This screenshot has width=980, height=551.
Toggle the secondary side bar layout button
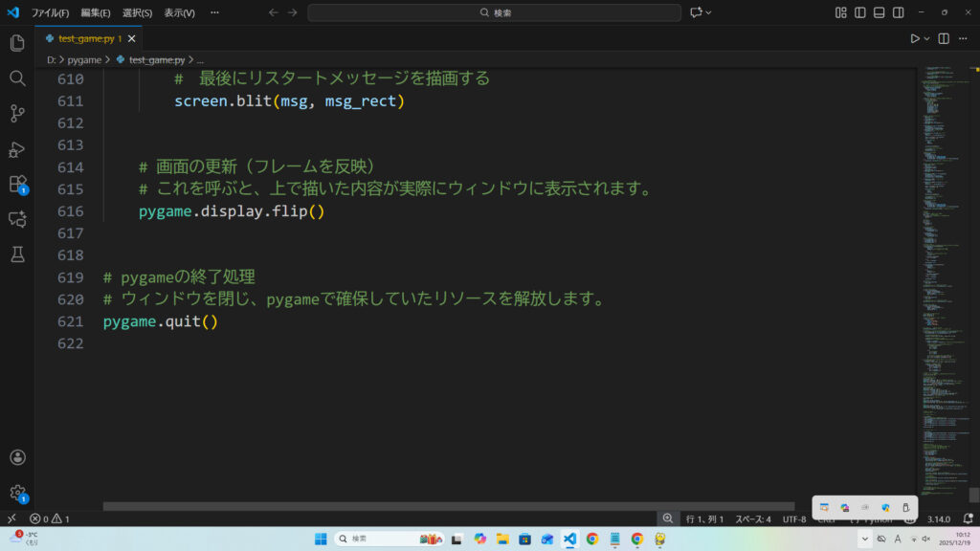point(899,12)
